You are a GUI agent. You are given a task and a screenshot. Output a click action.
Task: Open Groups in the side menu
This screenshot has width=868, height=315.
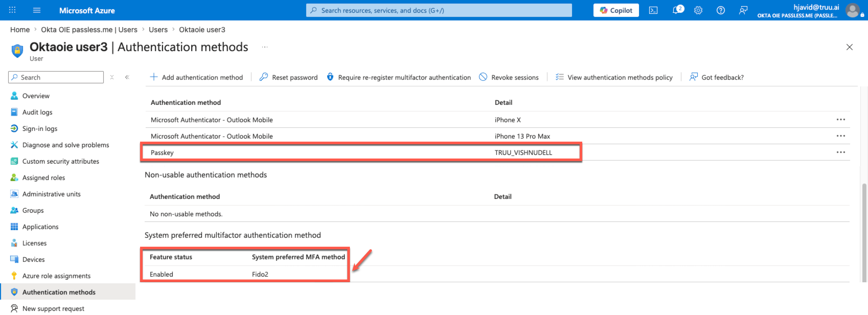(x=33, y=210)
